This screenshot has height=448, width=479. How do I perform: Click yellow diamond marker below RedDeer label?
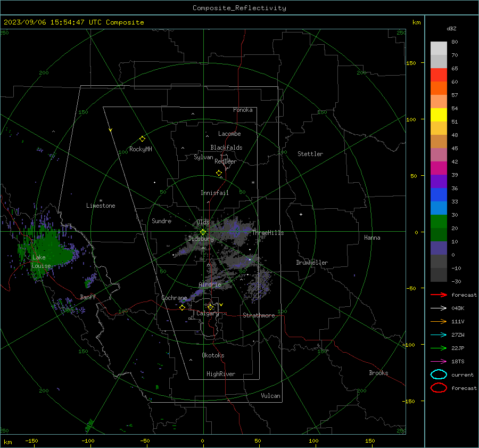pos(219,173)
